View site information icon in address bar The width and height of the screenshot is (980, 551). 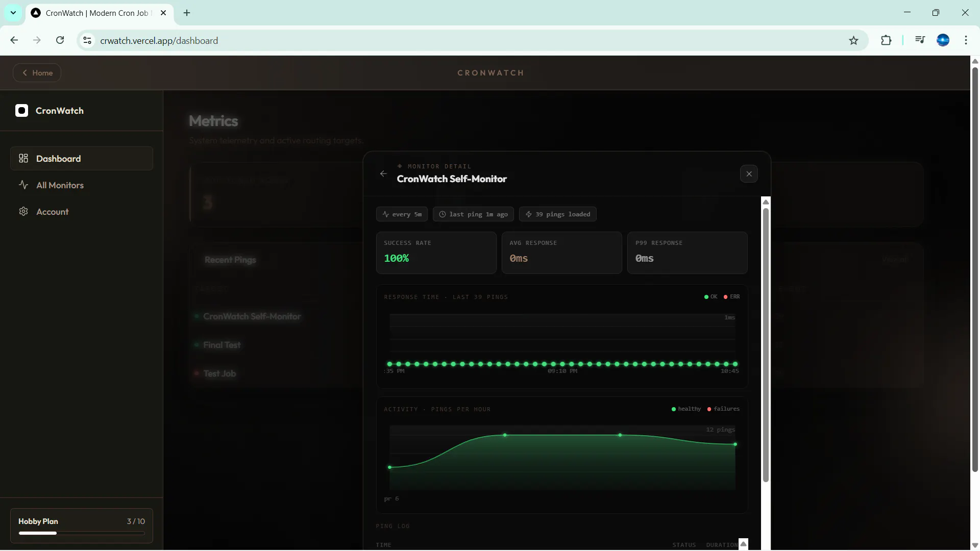tap(87, 40)
